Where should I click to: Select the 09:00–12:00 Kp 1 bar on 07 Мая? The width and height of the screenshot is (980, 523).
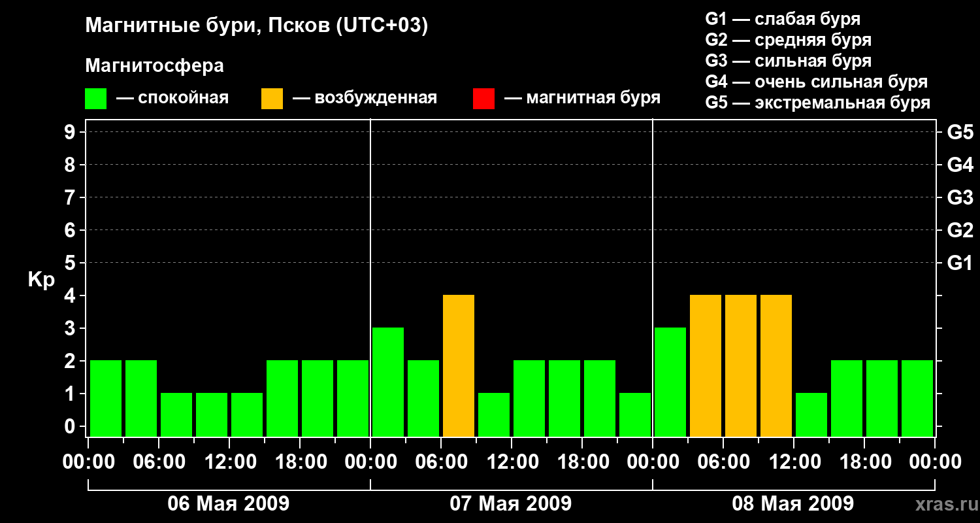point(494,414)
